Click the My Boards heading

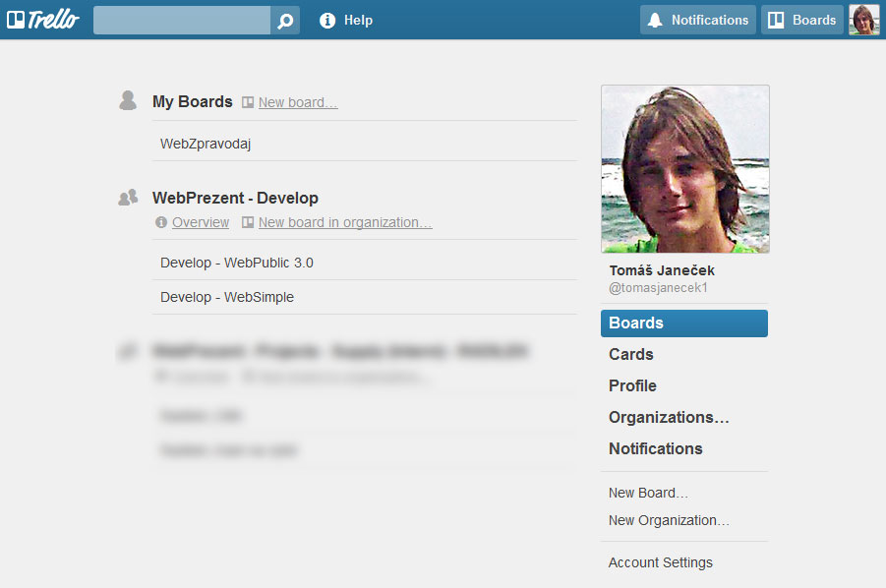(192, 101)
